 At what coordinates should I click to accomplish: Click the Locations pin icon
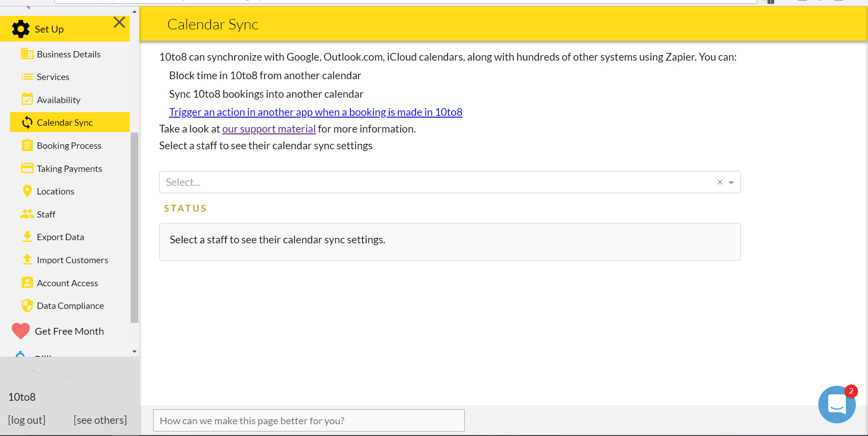pos(27,191)
